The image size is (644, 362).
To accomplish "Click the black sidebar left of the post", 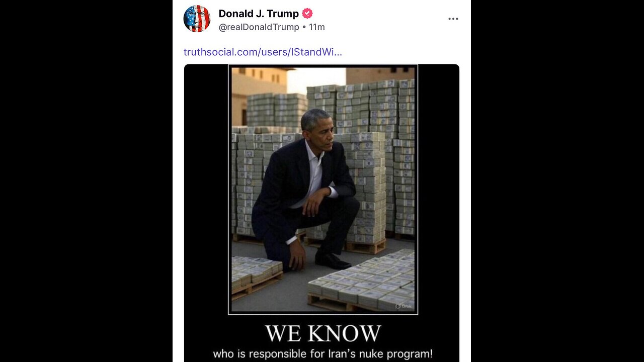I will pyautogui.click(x=86, y=181).
